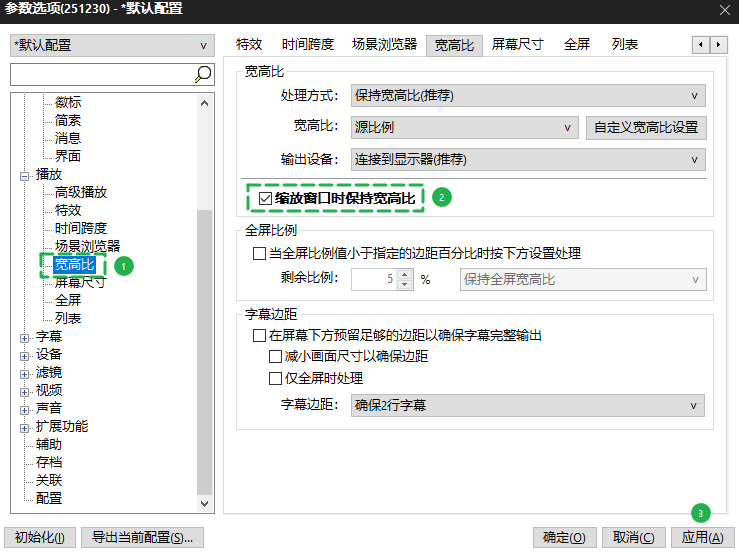
Task: Select 宽高比 in the settings tree
Action: tap(74, 265)
